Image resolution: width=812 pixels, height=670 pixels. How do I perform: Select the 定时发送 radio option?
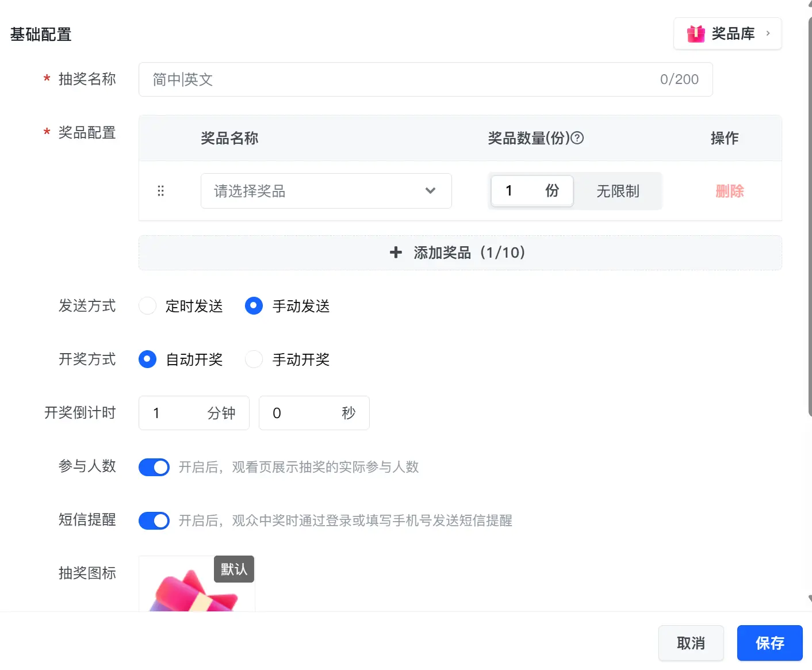pyautogui.click(x=148, y=306)
